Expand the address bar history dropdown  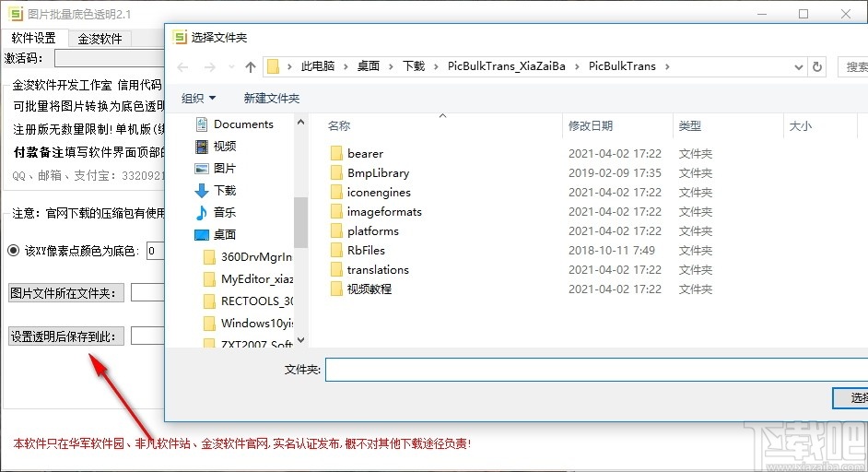[x=798, y=67]
